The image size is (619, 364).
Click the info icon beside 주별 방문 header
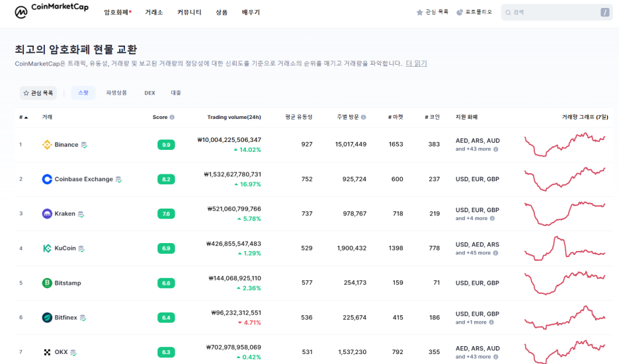pyautogui.click(x=364, y=117)
